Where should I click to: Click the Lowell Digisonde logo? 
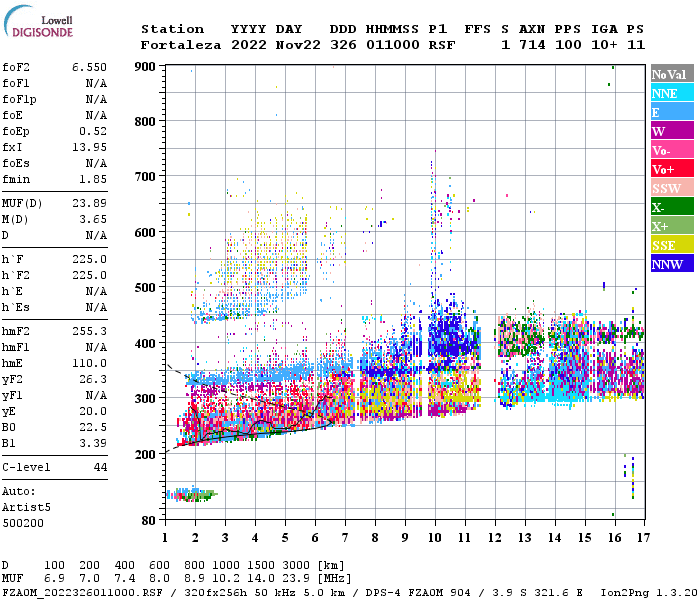coord(38,22)
